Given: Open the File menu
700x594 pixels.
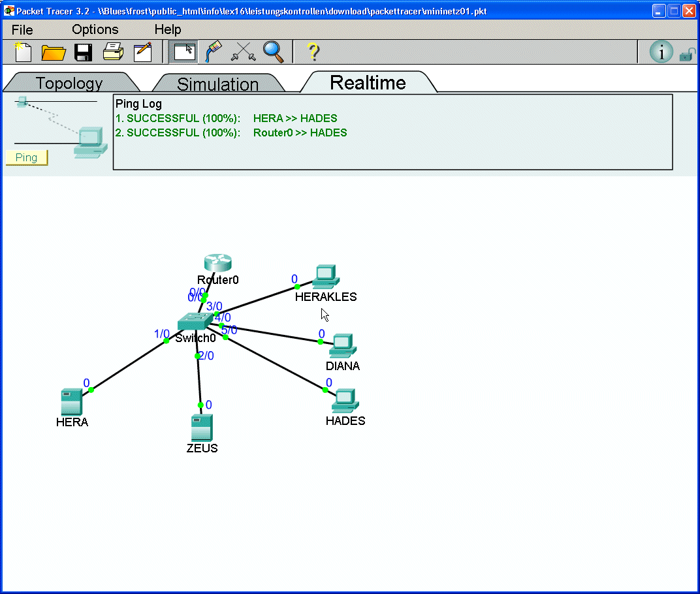Looking at the screenshot, I should (22, 29).
